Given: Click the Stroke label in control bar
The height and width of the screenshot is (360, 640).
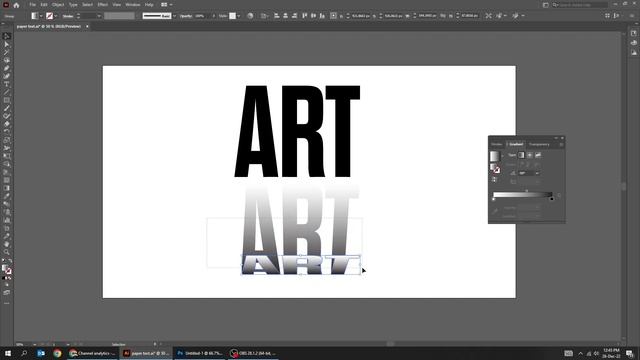Looking at the screenshot, I should pyautogui.click(x=68, y=16).
